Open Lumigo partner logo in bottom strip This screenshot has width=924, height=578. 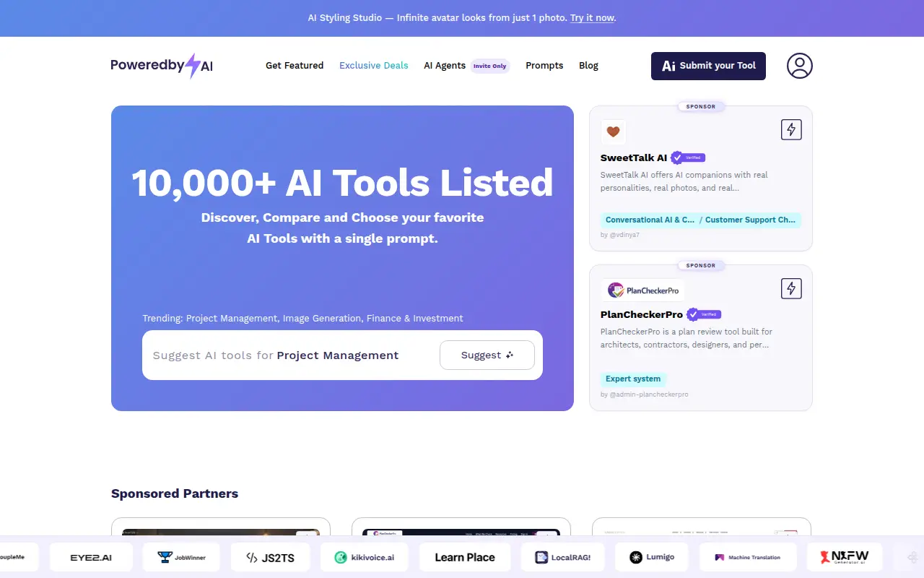[652, 557]
